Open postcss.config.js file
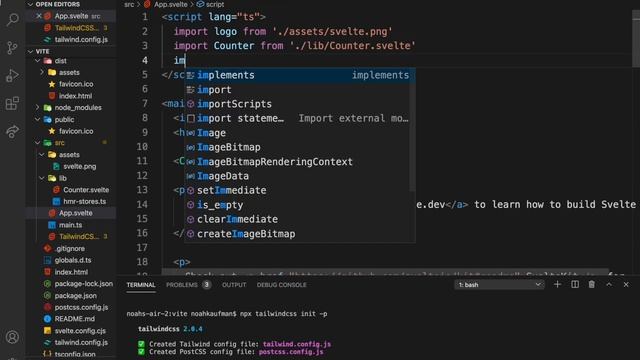Image resolution: width=640 pixels, height=360 pixels. (81, 307)
